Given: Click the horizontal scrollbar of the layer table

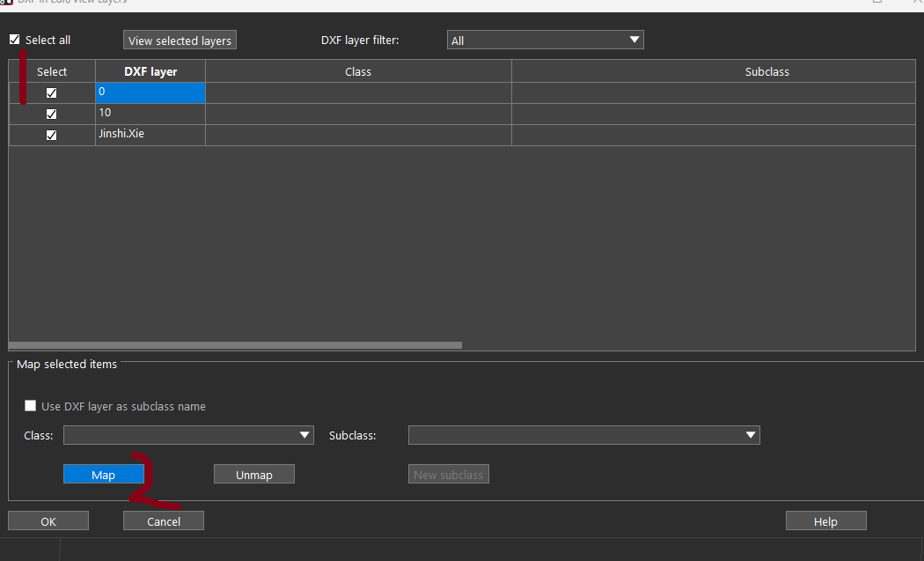Looking at the screenshot, I should [235, 345].
